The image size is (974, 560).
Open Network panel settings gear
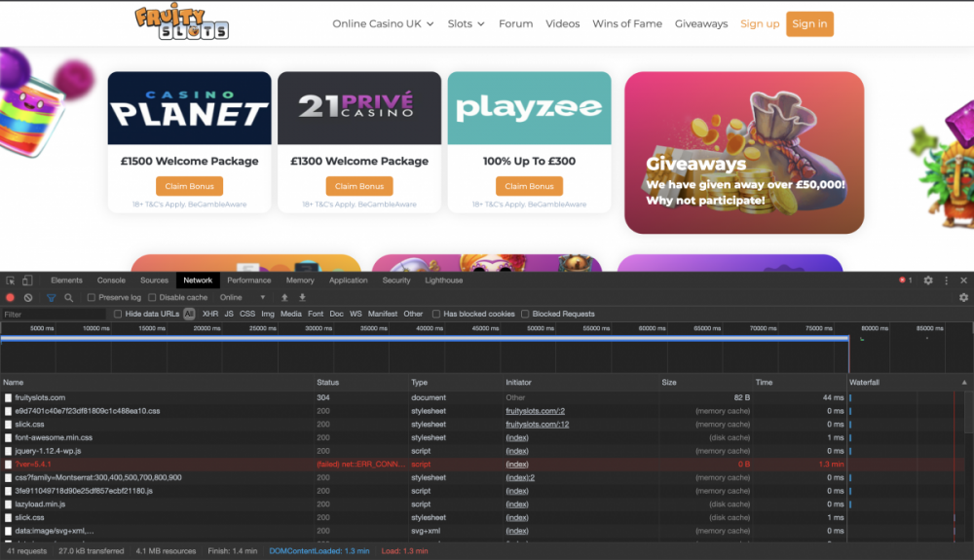tap(963, 298)
